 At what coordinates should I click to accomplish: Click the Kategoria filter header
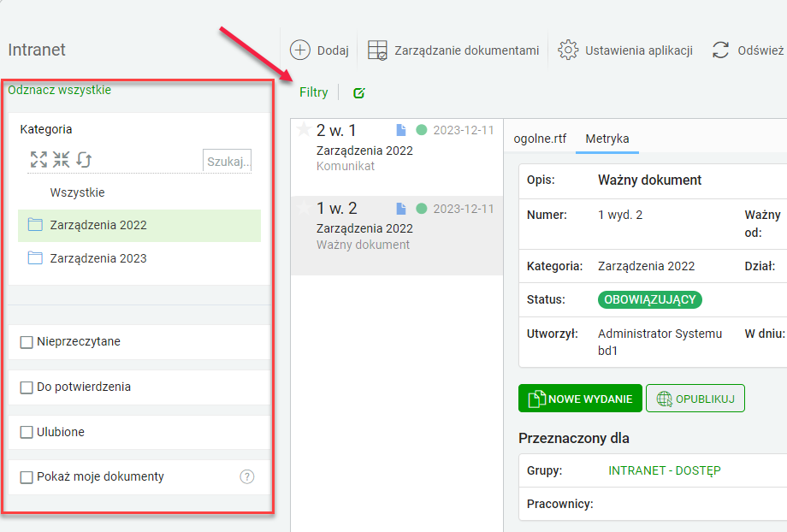(x=46, y=129)
